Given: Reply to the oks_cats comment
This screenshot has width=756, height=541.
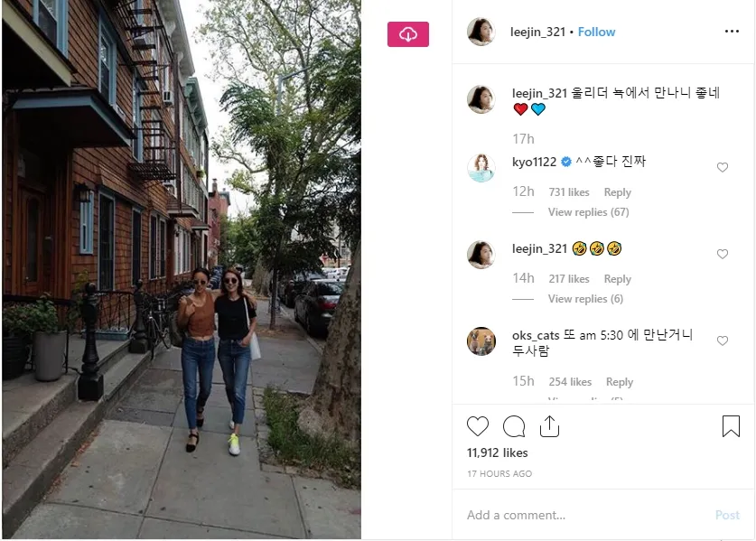Looking at the screenshot, I should [x=619, y=382].
